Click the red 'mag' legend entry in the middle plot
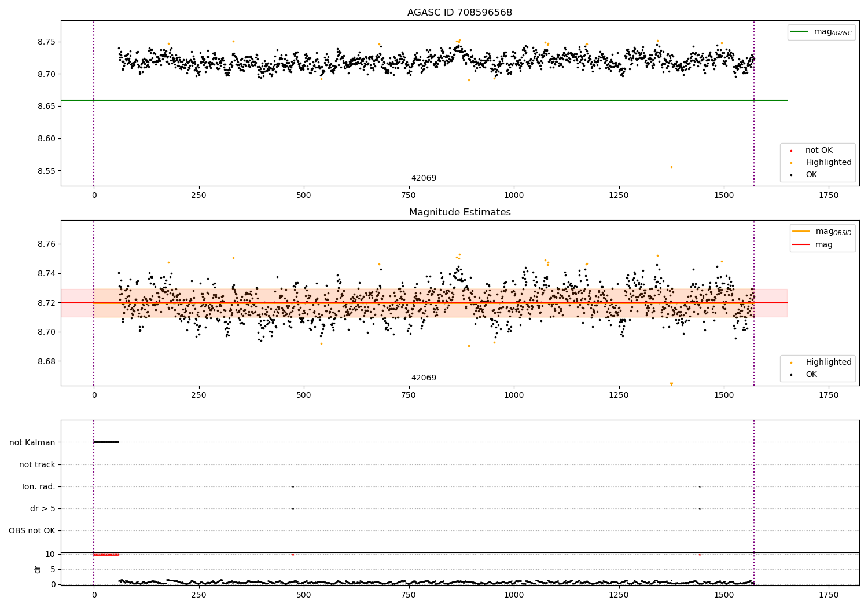 (813, 244)
